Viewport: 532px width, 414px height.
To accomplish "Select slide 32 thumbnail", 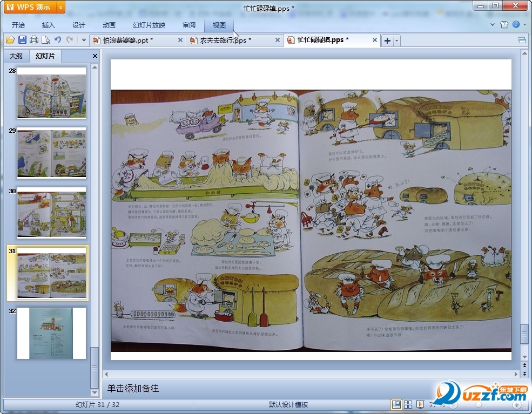I will 51,333.
